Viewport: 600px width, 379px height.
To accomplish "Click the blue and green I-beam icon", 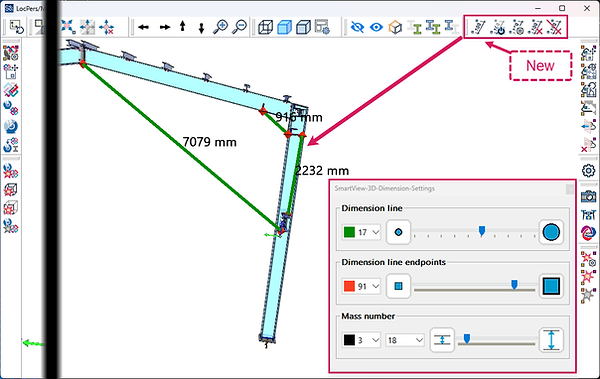I will (433, 27).
